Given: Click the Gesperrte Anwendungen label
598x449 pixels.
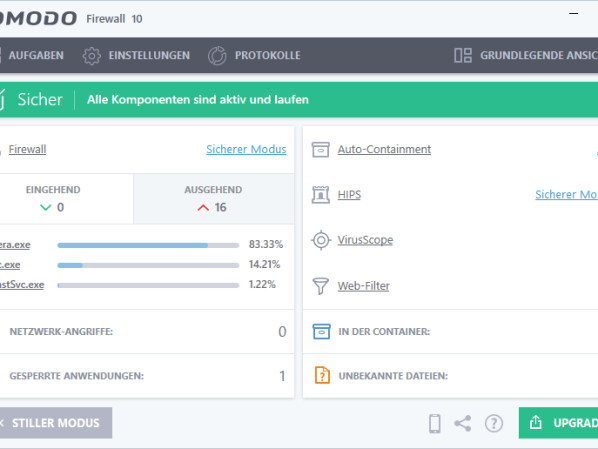Looking at the screenshot, I should (77, 376).
